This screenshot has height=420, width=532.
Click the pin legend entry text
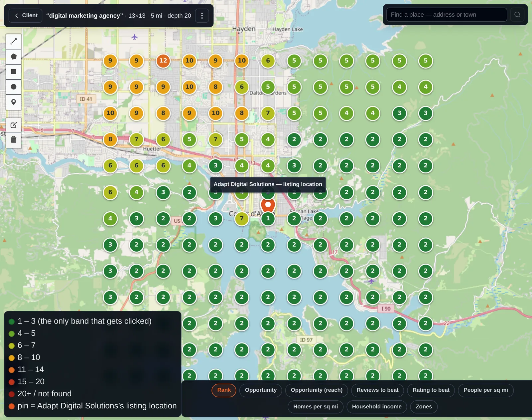97,406
